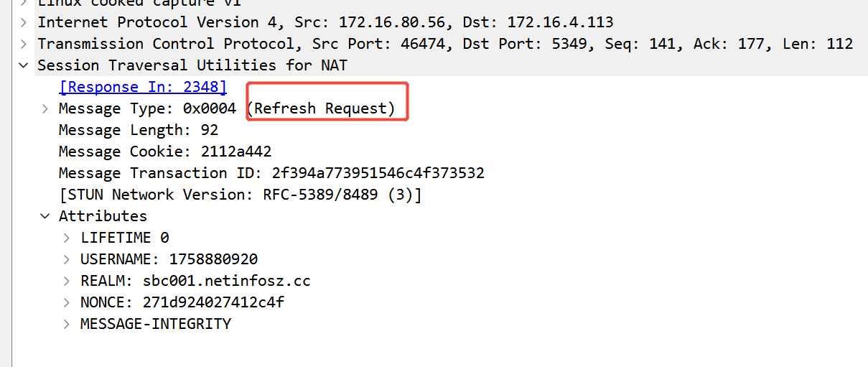
Task: Expand the LIFETIME 0 attribute
Action: pyautogui.click(x=67, y=238)
